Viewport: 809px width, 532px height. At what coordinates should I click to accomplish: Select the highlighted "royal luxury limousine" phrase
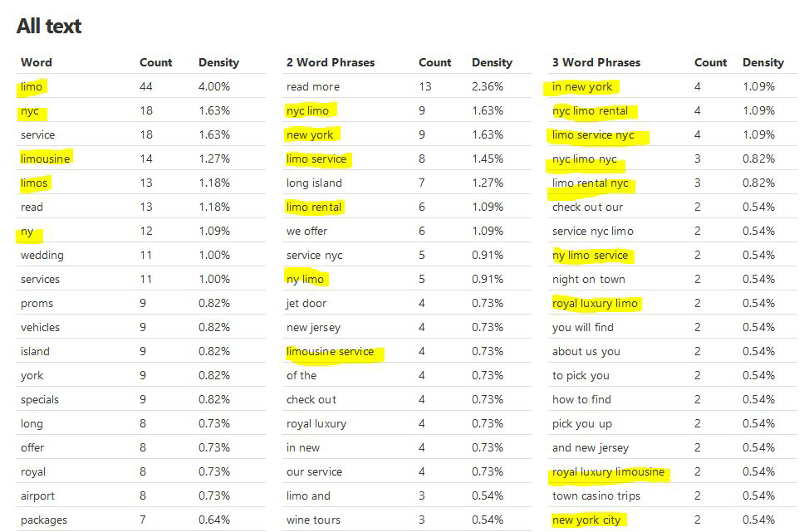coord(608,471)
